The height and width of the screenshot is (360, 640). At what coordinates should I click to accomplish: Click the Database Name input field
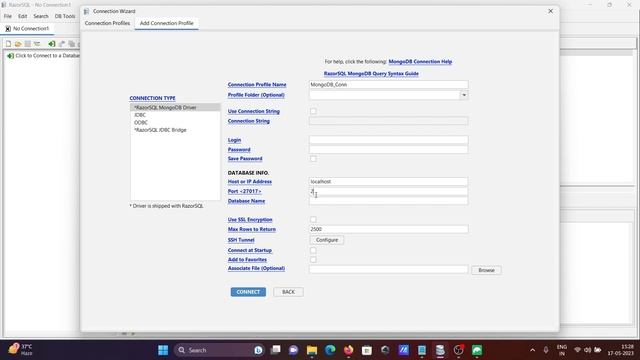[x=389, y=200]
